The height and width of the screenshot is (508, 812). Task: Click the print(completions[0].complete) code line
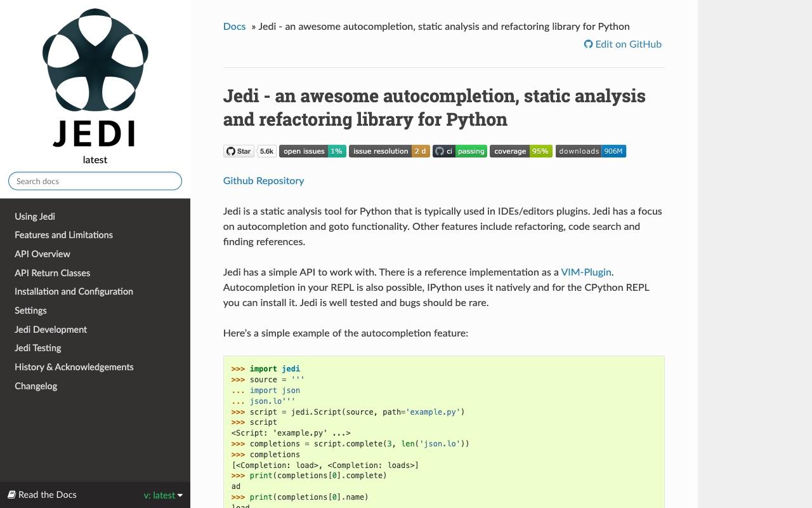point(309,475)
